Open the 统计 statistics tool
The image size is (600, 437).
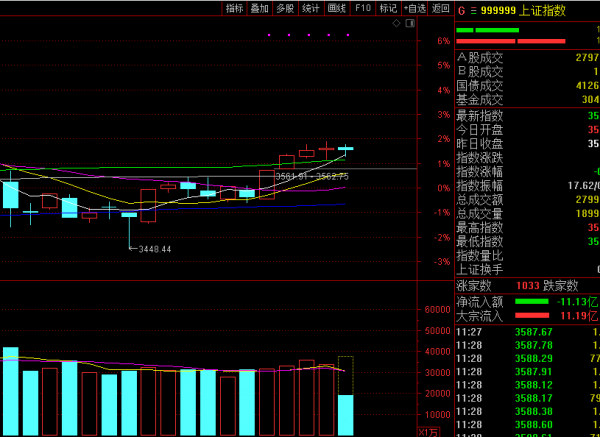[311, 8]
